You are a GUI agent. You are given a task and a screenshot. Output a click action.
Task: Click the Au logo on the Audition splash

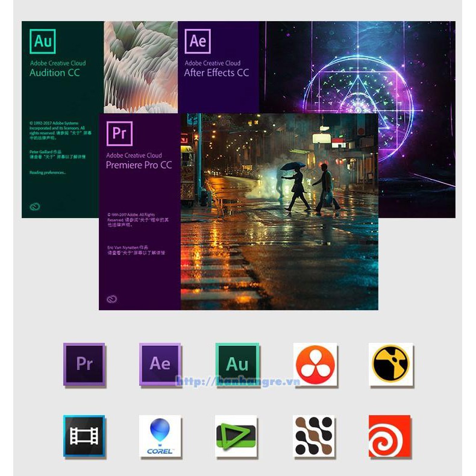tap(43, 41)
